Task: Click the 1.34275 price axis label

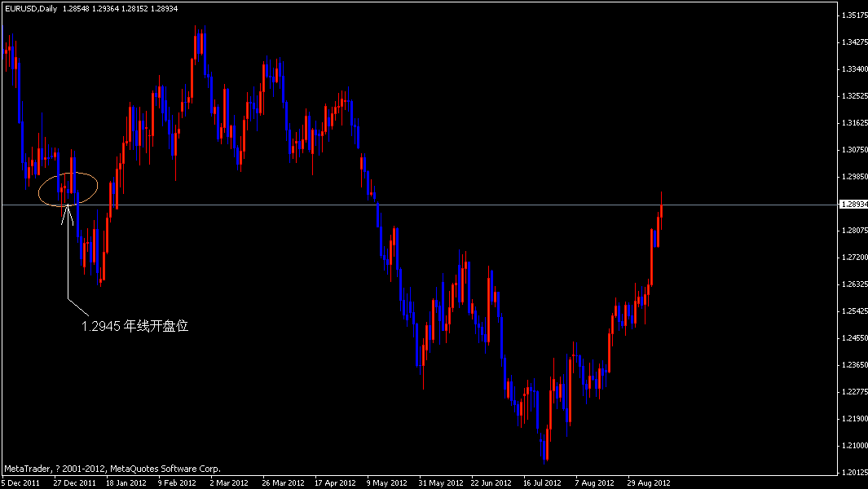Action: pos(854,42)
